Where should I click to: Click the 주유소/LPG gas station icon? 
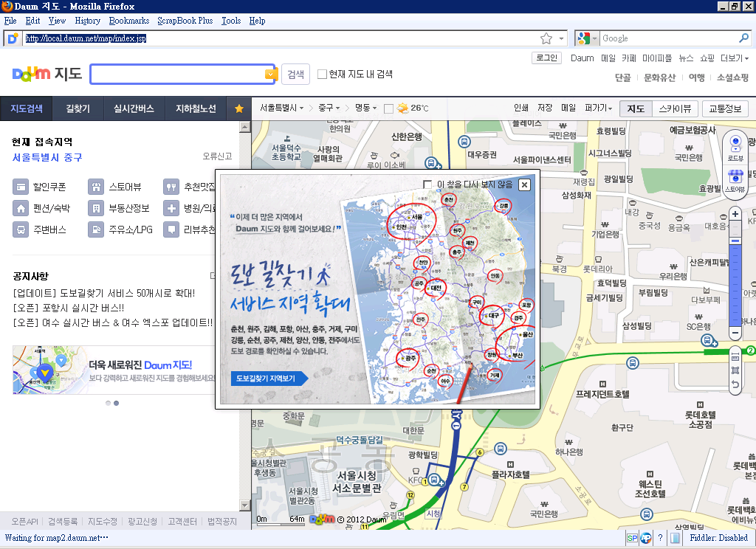tap(96, 229)
